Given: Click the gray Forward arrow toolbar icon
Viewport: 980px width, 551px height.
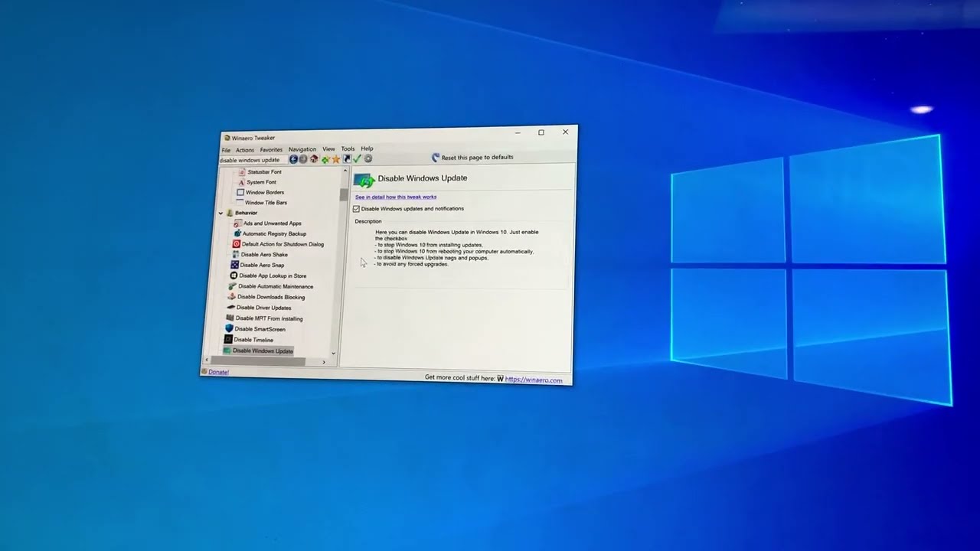Looking at the screenshot, I should pyautogui.click(x=303, y=159).
